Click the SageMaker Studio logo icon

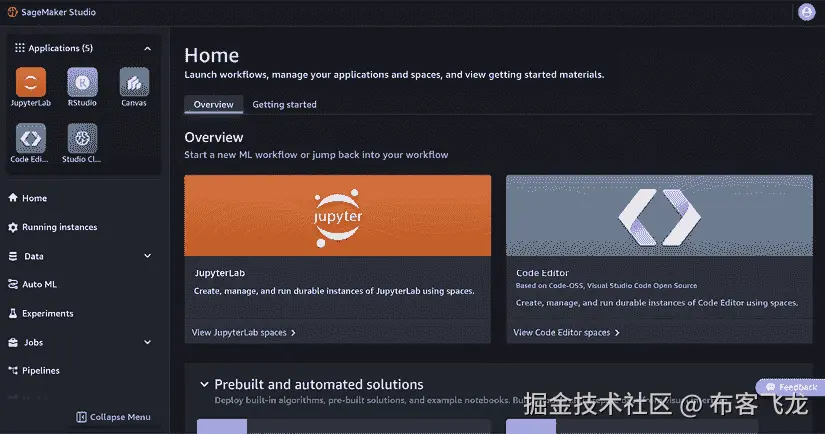[x=12, y=12]
